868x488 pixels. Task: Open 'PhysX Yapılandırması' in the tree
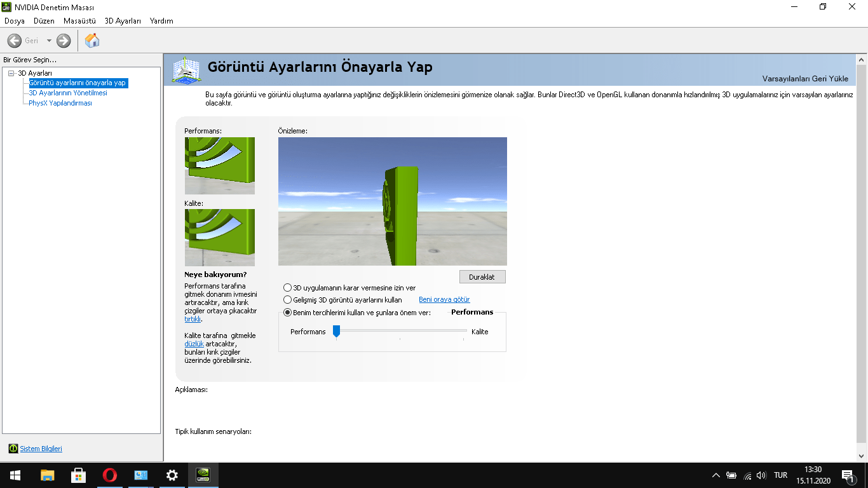(60, 103)
